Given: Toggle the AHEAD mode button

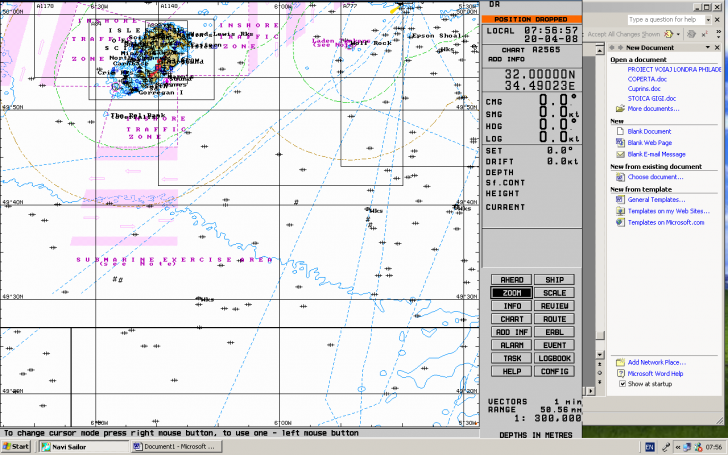Looking at the screenshot, I should [511, 280].
